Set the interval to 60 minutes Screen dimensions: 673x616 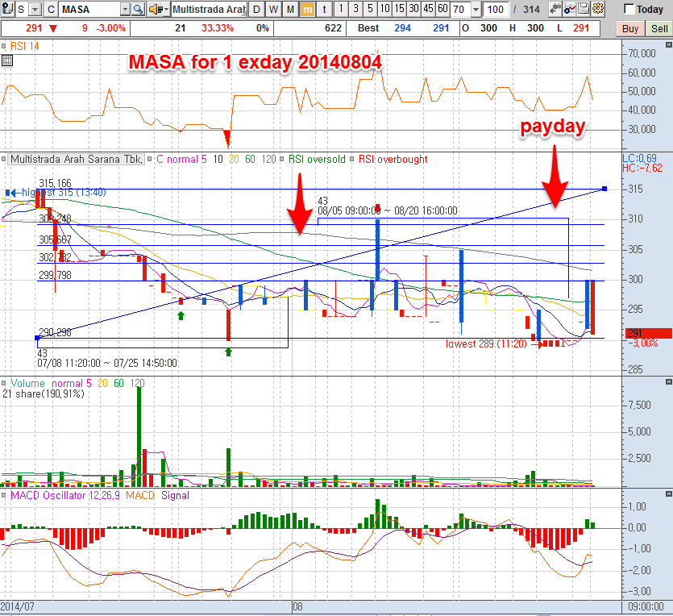click(x=443, y=9)
